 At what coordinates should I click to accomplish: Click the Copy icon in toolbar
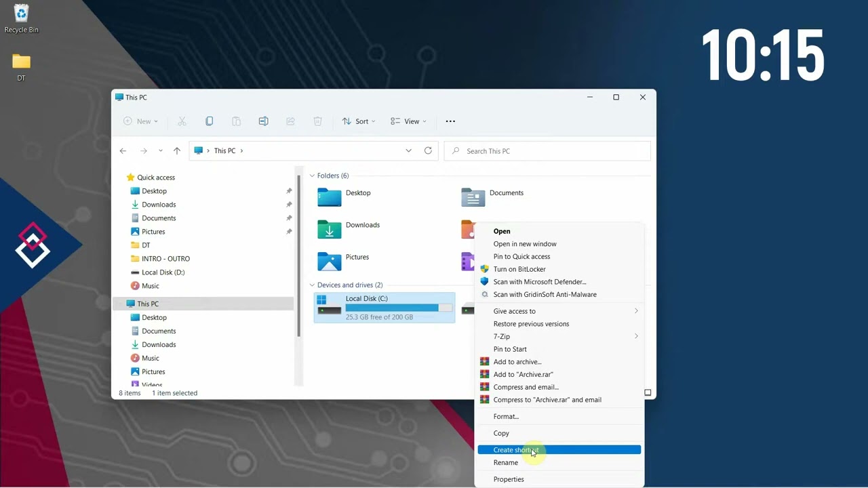[x=209, y=121]
